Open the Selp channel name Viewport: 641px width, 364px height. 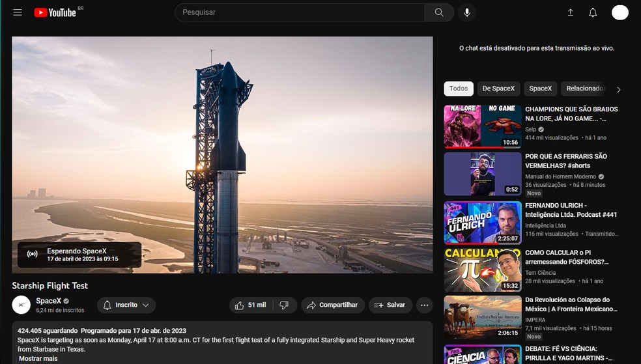click(531, 129)
